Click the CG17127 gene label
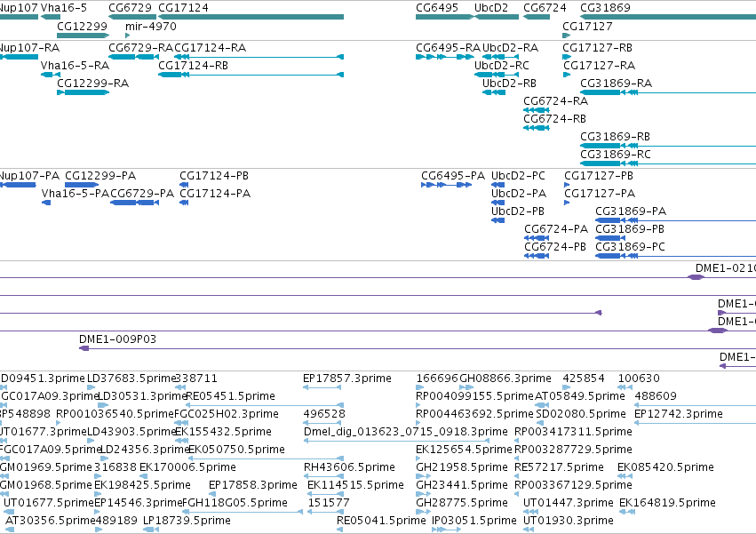The width and height of the screenshot is (756, 534). point(587,27)
